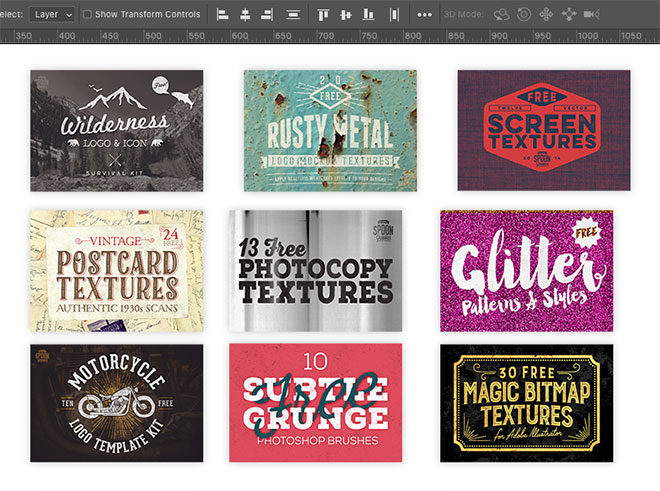
Task: Click the Align left edges icon
Action: tap(223, 14)
